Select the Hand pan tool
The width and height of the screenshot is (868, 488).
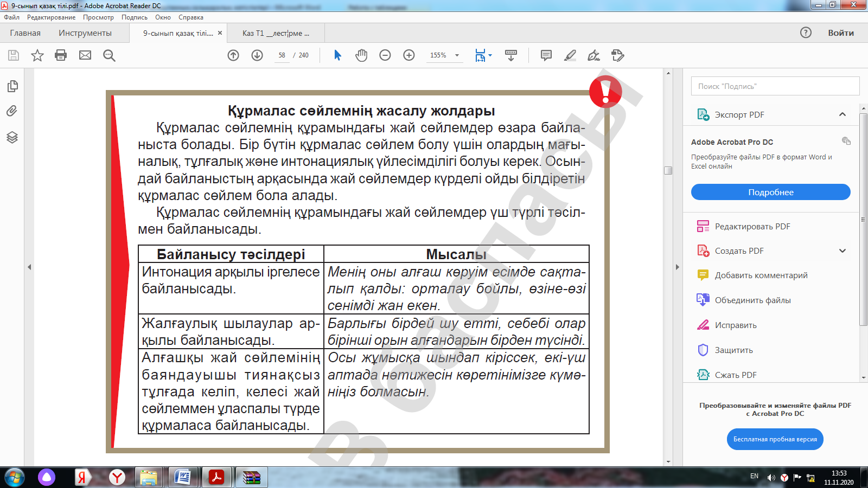pos(361,55)
